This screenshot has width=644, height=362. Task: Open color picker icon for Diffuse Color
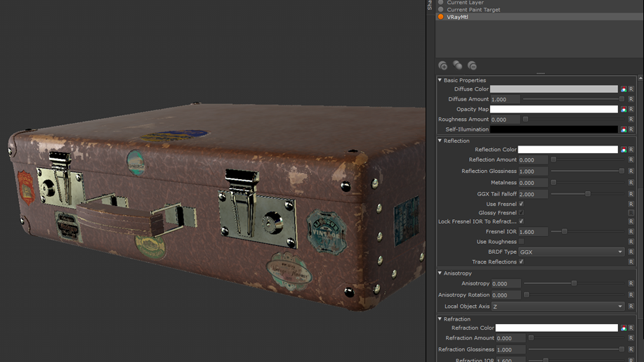(x=623, y=89)
